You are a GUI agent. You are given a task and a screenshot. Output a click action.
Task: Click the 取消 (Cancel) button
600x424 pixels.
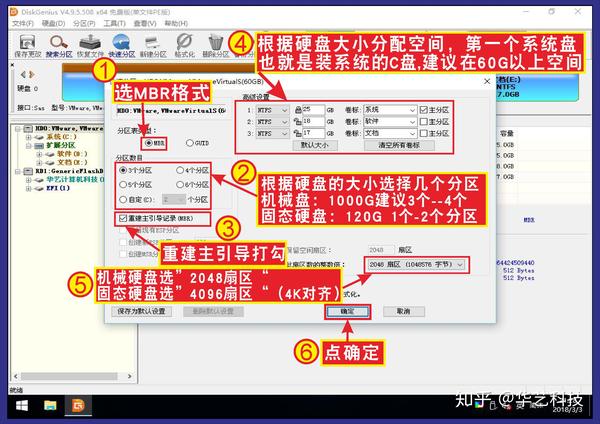pos(404,311)
